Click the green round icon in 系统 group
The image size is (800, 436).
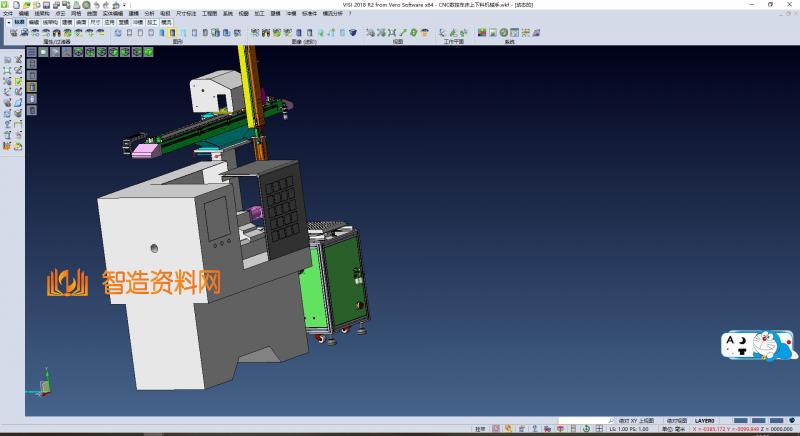tap(503, 33)
